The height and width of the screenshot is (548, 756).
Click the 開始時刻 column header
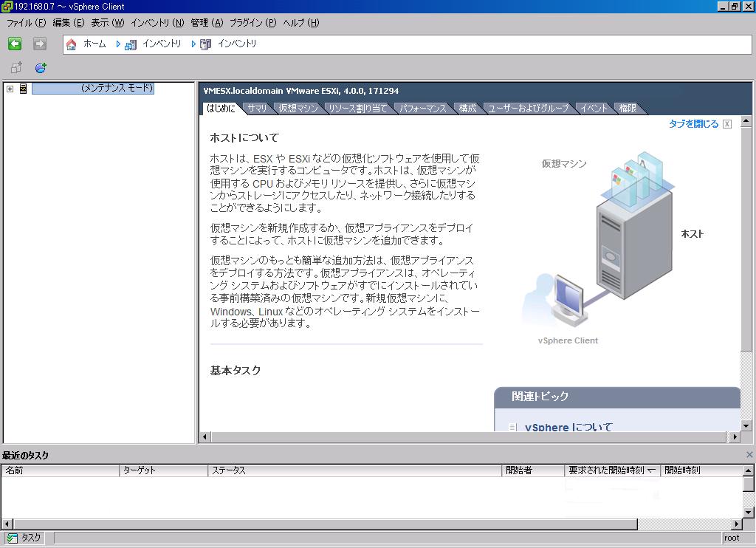[701, 470]
